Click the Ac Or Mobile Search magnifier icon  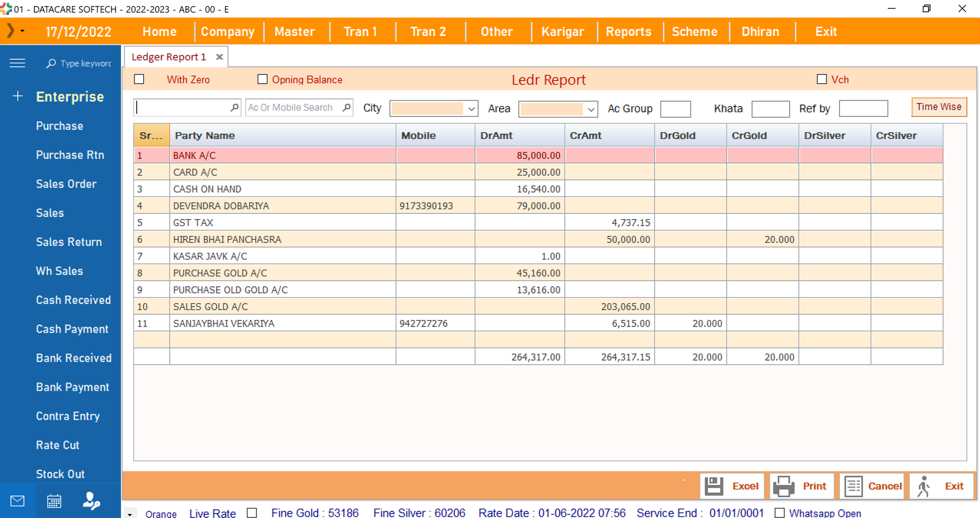347,108
